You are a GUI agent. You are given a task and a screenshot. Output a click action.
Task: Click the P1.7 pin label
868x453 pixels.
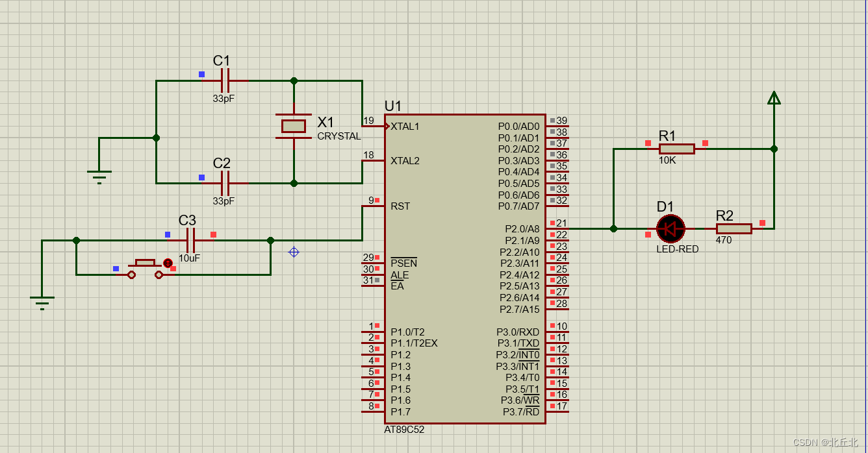pos(400,412)
